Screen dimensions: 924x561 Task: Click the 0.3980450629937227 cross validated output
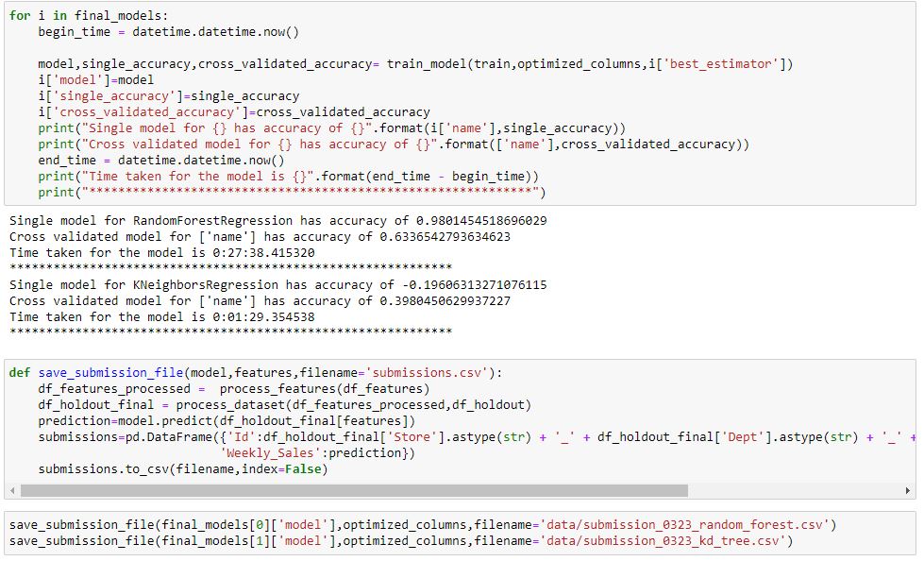click(442, 300)
